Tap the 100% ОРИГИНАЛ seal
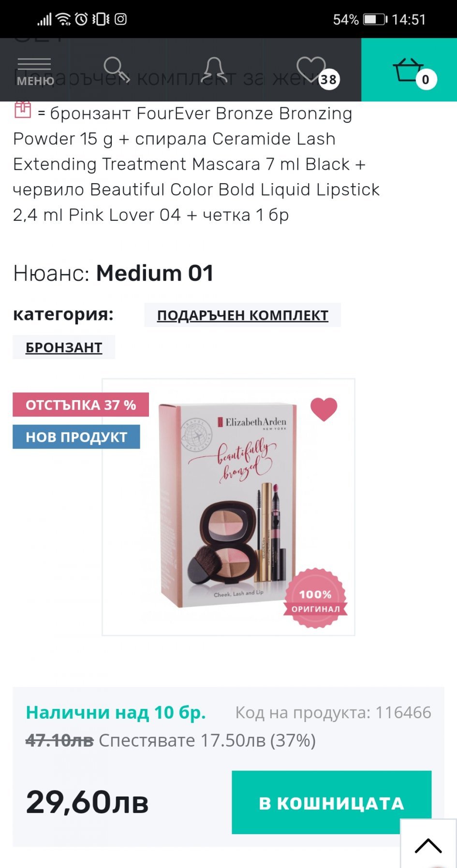The image size is (457, 868). (x=315, y=598)
